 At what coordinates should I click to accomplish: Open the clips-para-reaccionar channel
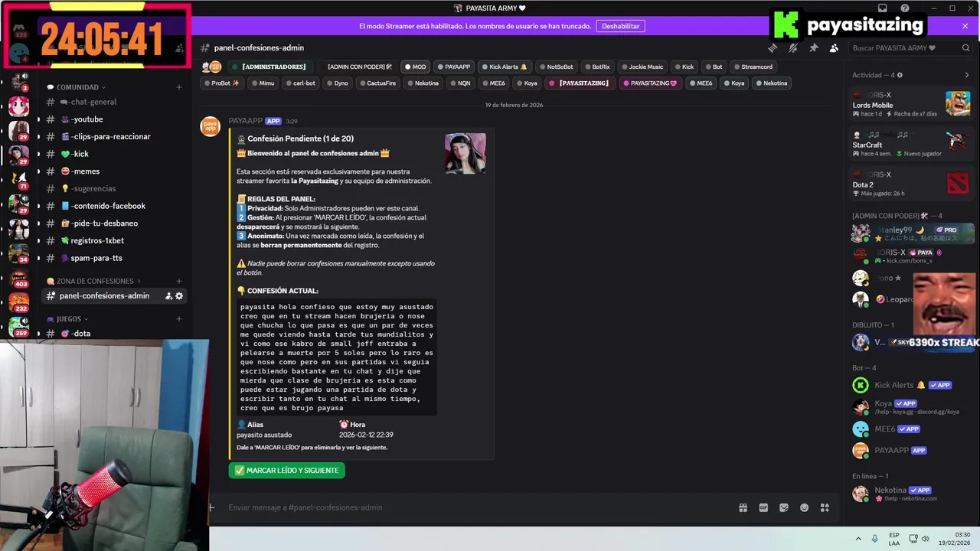click(115, 136)
